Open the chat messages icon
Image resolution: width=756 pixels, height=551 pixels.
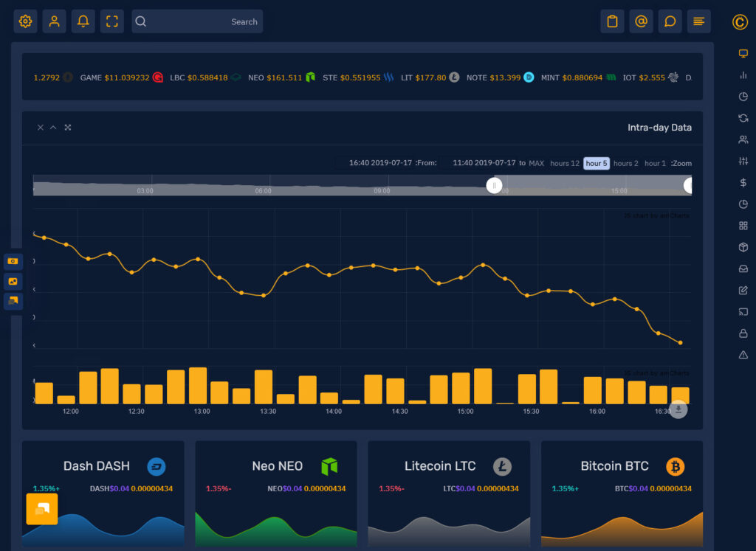click(x=670, y=21)
